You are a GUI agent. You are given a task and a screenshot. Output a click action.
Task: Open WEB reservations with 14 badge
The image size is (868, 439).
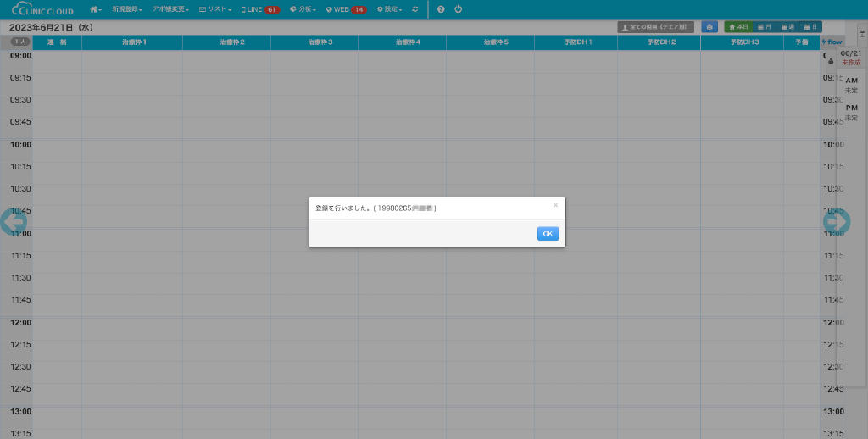click(346, 9)
